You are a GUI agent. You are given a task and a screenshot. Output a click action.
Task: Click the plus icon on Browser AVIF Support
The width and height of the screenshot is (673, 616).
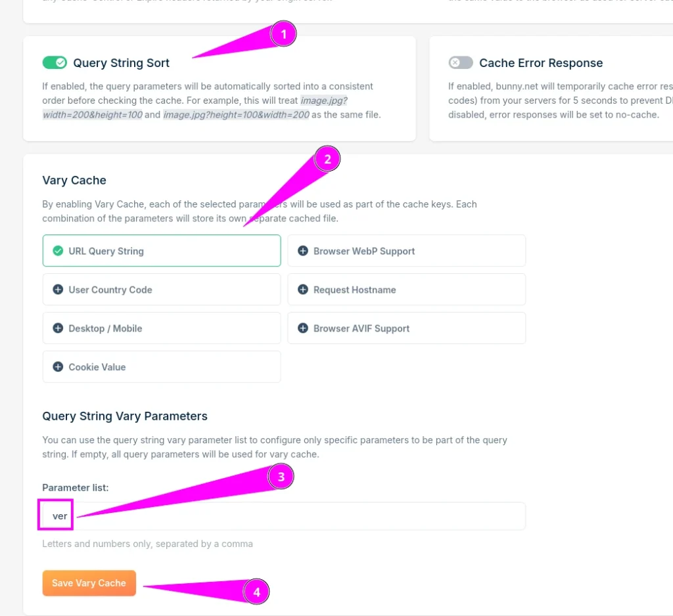[x=303, y=328]
